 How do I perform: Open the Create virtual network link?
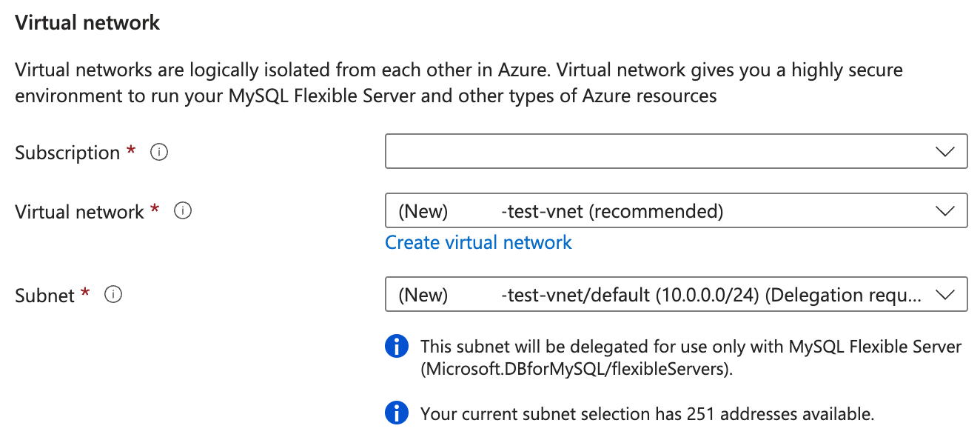click(478, 242)
